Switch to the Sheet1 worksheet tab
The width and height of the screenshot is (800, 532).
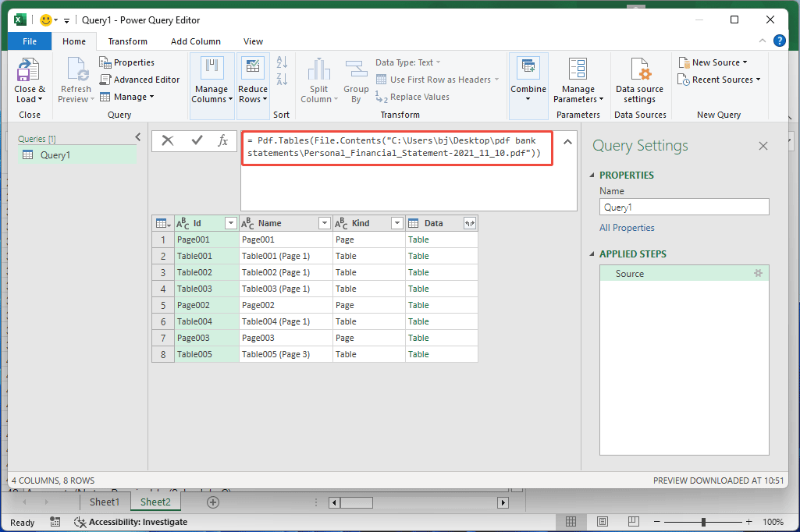(105, 502)
